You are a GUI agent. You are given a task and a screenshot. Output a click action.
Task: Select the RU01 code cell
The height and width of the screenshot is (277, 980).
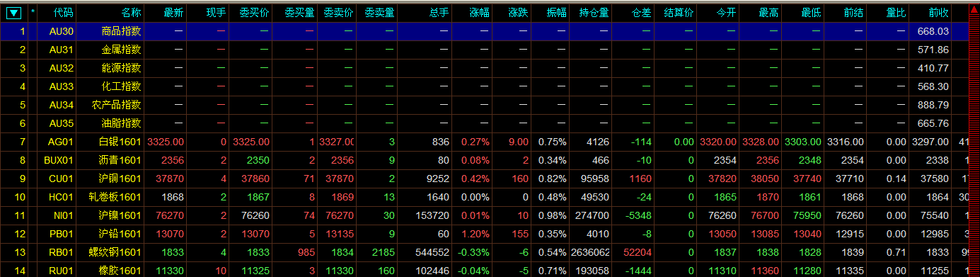62,271
